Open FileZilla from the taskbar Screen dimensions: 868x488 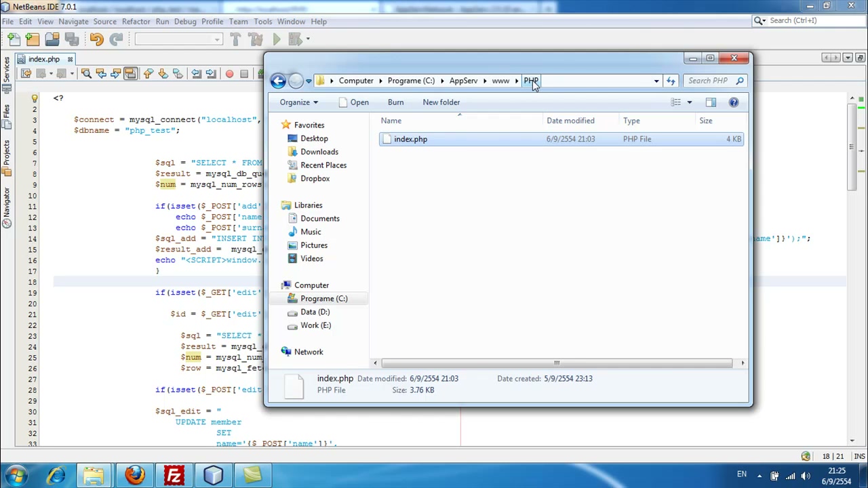click(174, 475)
